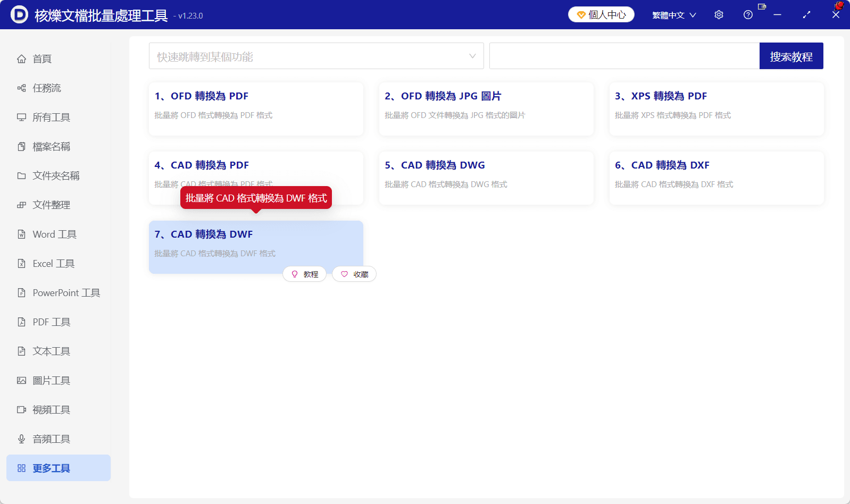Click the 搜索教程 button

(x=791, y=56)
